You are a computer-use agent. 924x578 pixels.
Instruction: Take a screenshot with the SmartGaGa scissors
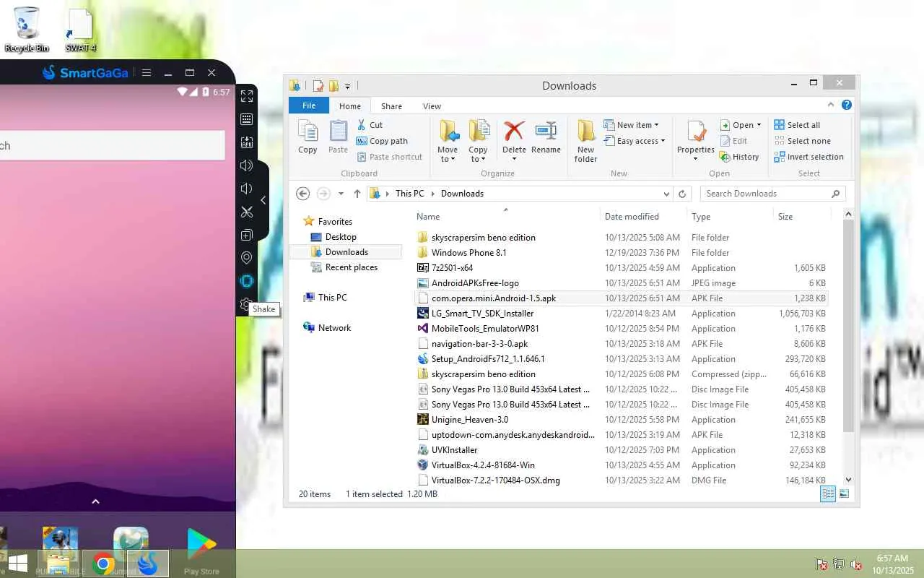(247, 212)
